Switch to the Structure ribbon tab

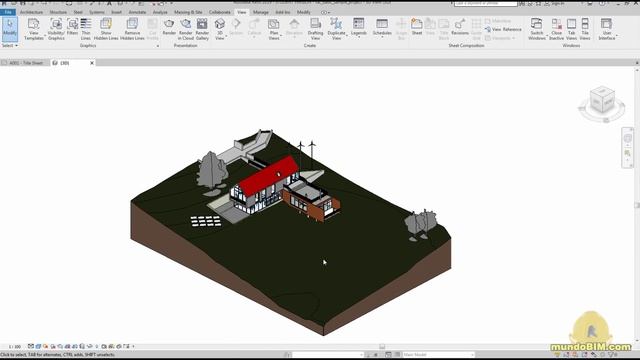pos(58,12)
